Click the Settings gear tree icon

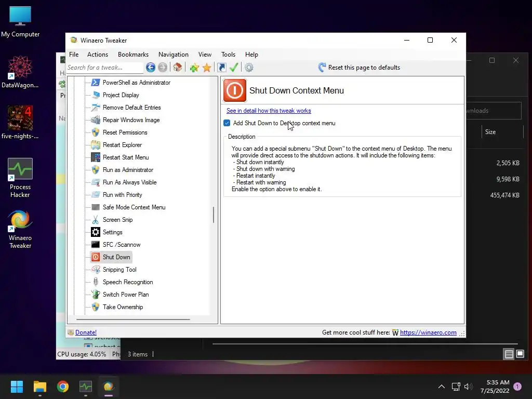point(96,232)
